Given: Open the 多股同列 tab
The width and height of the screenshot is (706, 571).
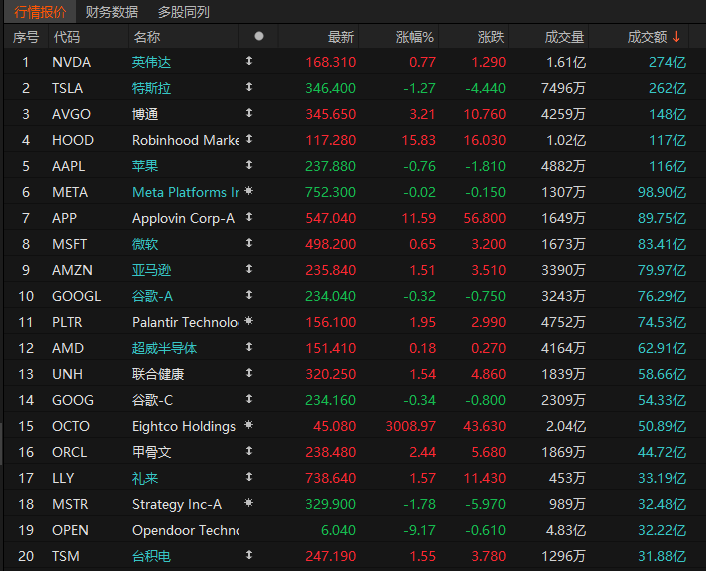Looking at the screenshot, I should click(184, 12).
